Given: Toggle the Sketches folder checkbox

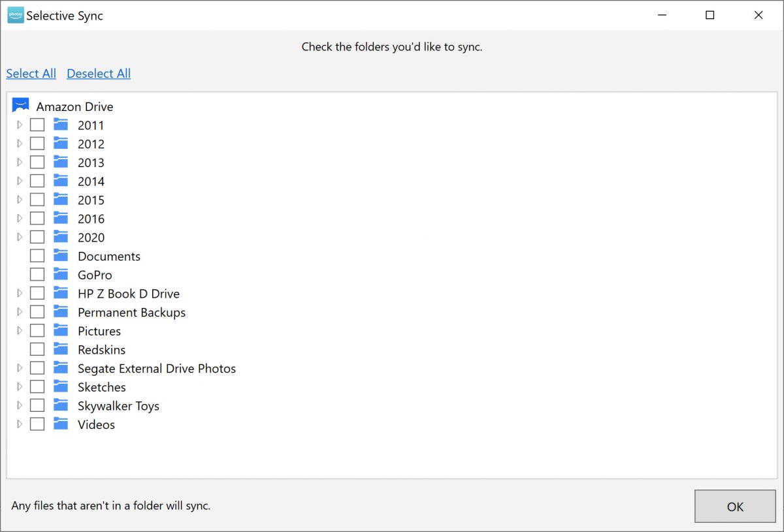Looking at the screenshot, I should click(x=37, y=387).
